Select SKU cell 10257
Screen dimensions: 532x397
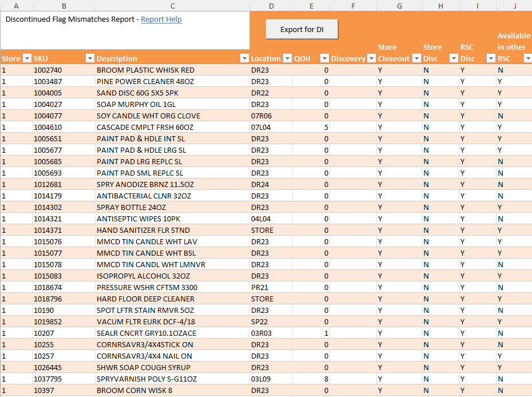pyautogui.click(x=64, y=356)
